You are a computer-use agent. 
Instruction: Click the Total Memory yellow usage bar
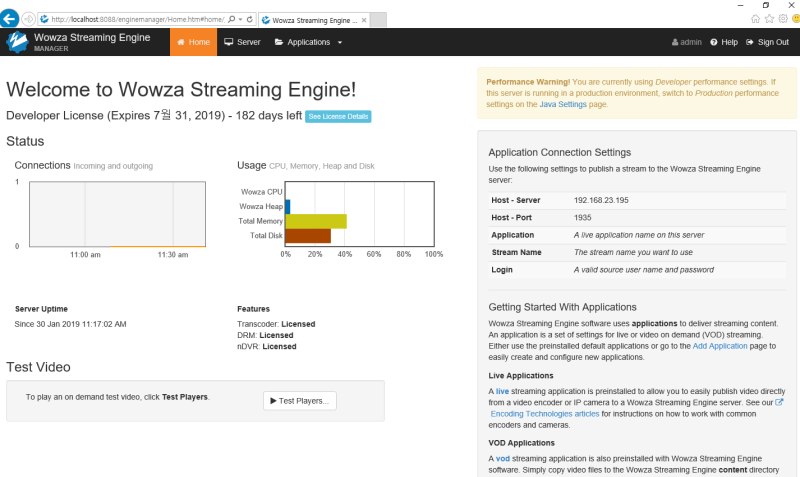tap(316, 221)
